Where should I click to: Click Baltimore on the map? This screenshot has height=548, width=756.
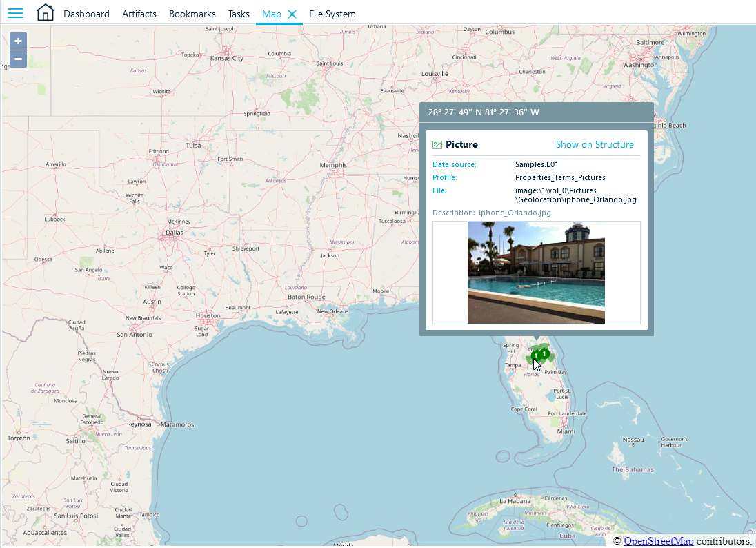point(650,43)
